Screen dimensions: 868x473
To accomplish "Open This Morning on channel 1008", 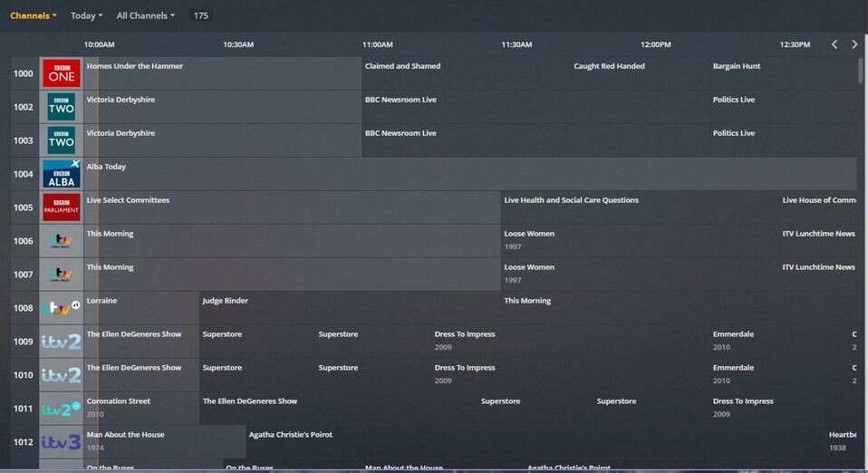I will pos(680,308).
